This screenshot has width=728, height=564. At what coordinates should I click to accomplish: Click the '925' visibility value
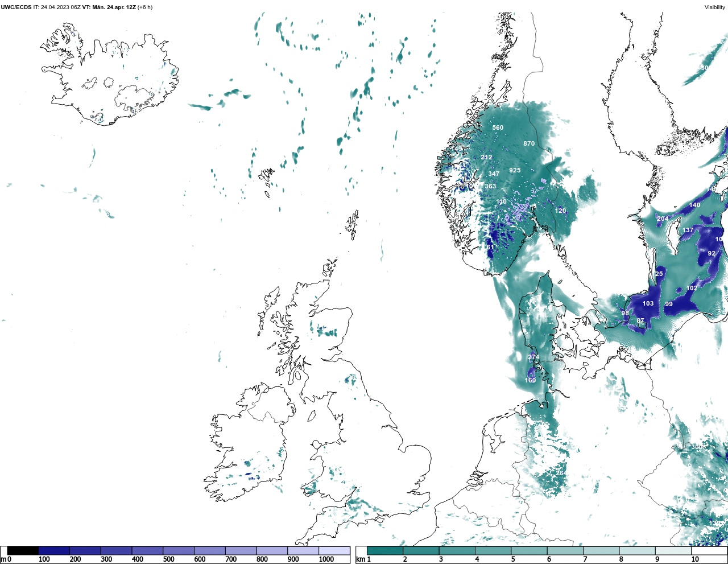[515, 170]
